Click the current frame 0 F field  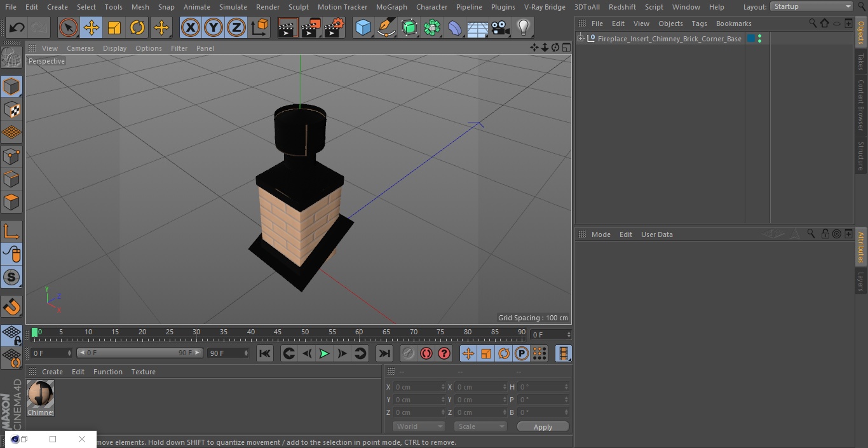click(x=551, y=335)
